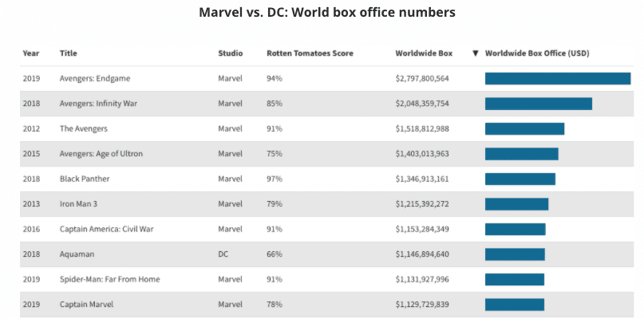Viewport: 644px width, 319px height.
Task: Click the chart title Marvel vs. DC
Action: (x=327, y=13)
